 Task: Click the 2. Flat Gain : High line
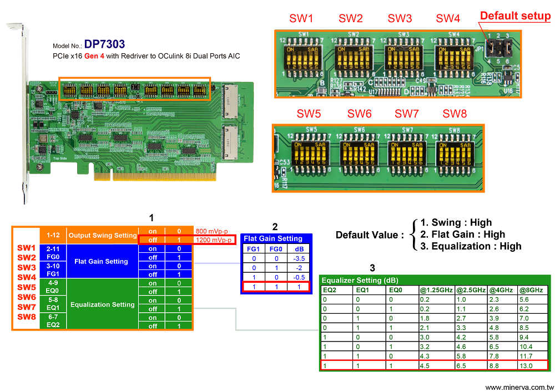(463, 235)
